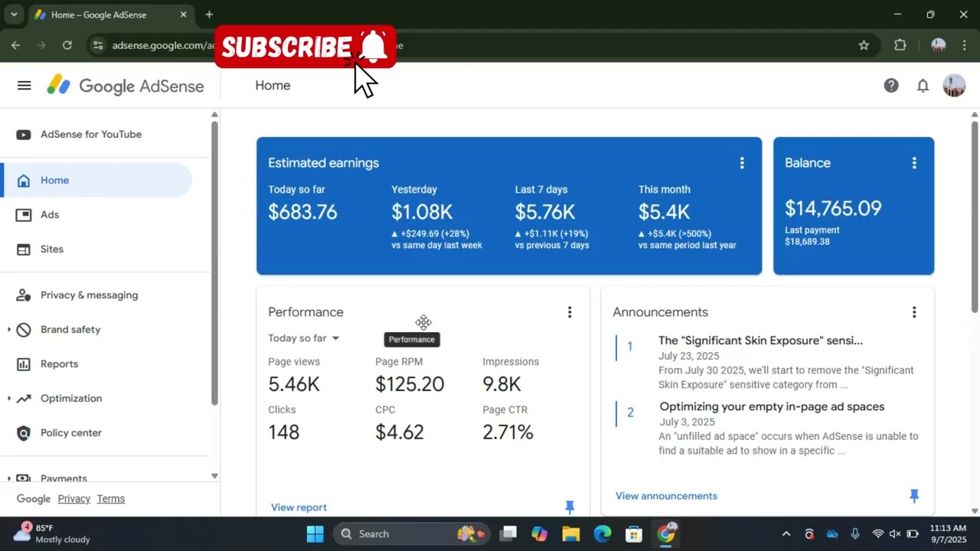Click the $125.20 Page RPM value
980x551 pixels.
pos(410,384)
